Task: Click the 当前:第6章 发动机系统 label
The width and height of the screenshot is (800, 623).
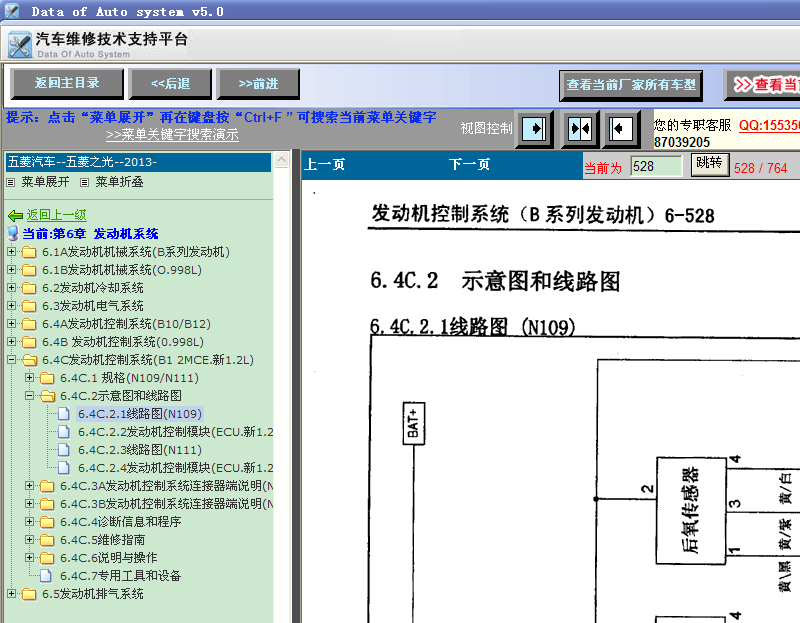Action: click(90, 234)
